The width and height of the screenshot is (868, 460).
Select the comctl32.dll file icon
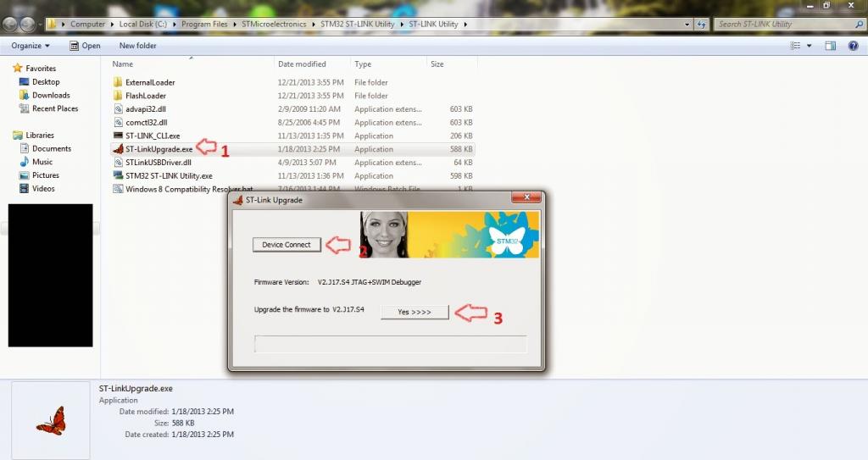pyautogui.click(x=118, y=122)
